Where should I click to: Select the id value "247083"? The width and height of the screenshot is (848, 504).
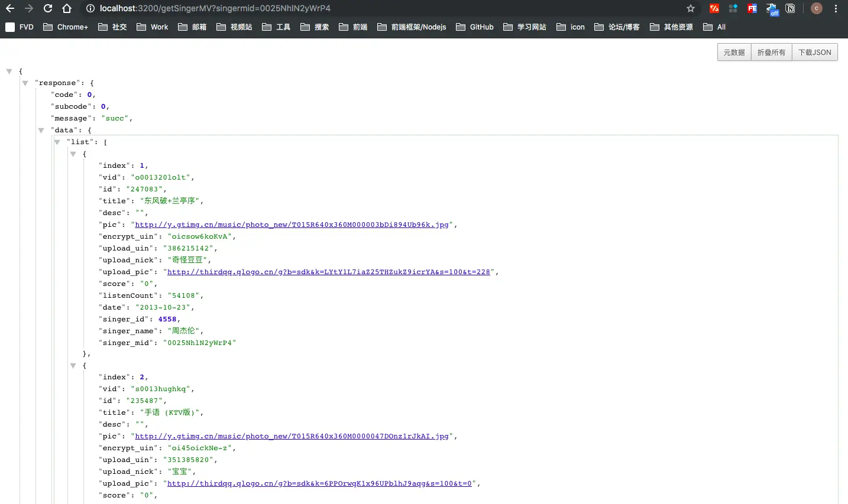[x=144, y=189]
